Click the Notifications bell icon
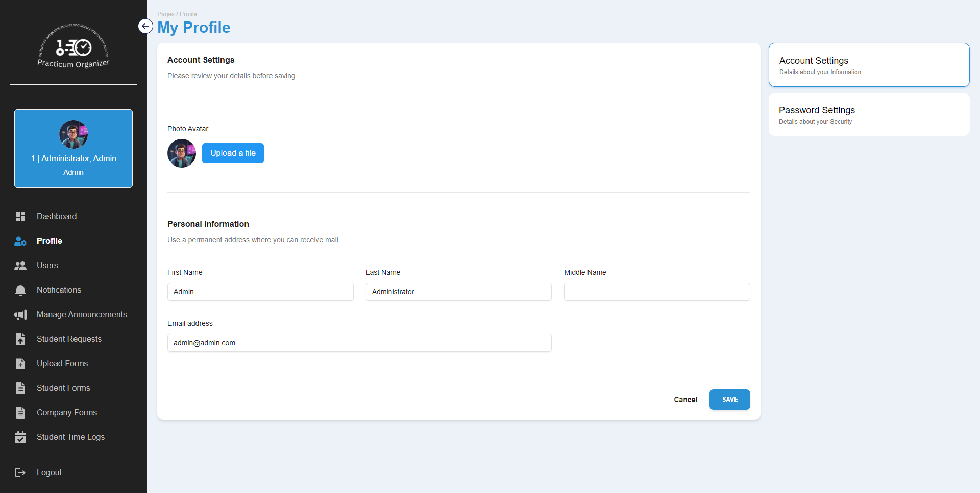The image size is (980, 493). 20,290
